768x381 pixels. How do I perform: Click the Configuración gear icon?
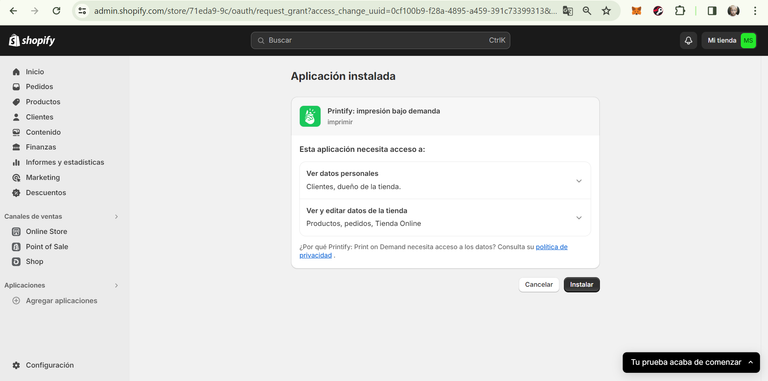point(16,365)
